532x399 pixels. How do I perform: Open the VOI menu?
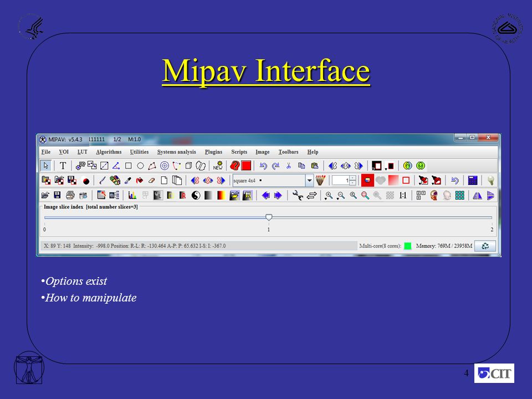64,152
